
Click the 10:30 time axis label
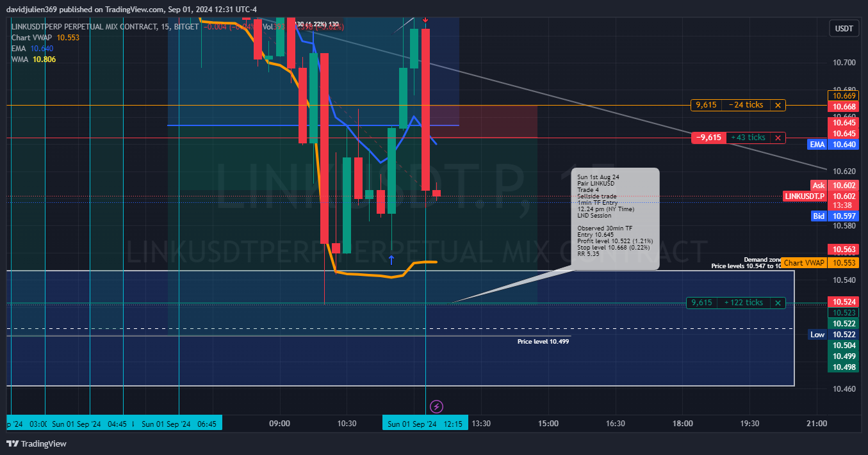(x=347, y=424)
